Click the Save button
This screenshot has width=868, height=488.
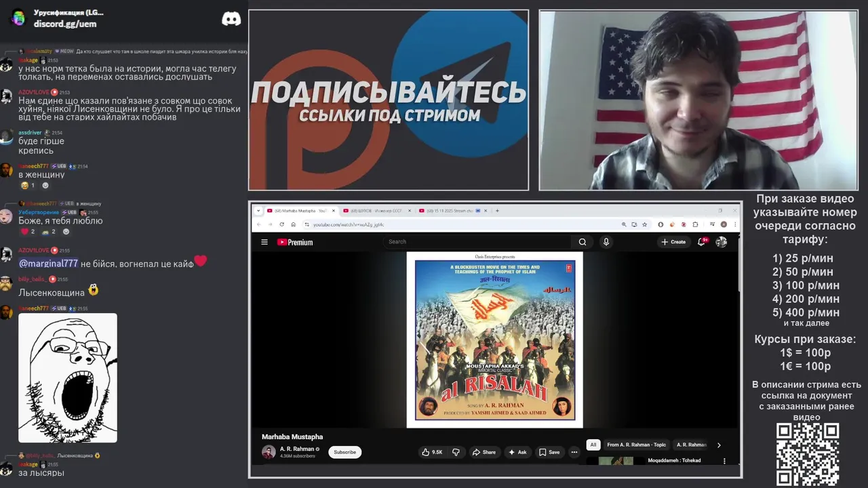[549, 452]
